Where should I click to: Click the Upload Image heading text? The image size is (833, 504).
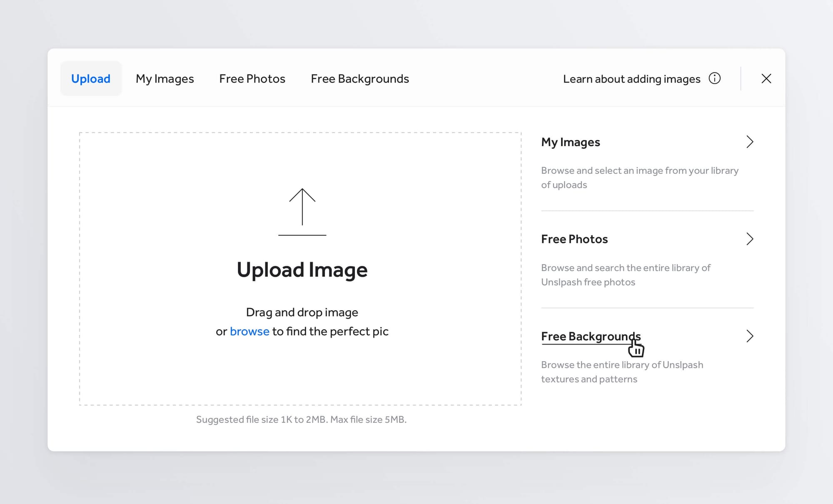tap(302, 270)
